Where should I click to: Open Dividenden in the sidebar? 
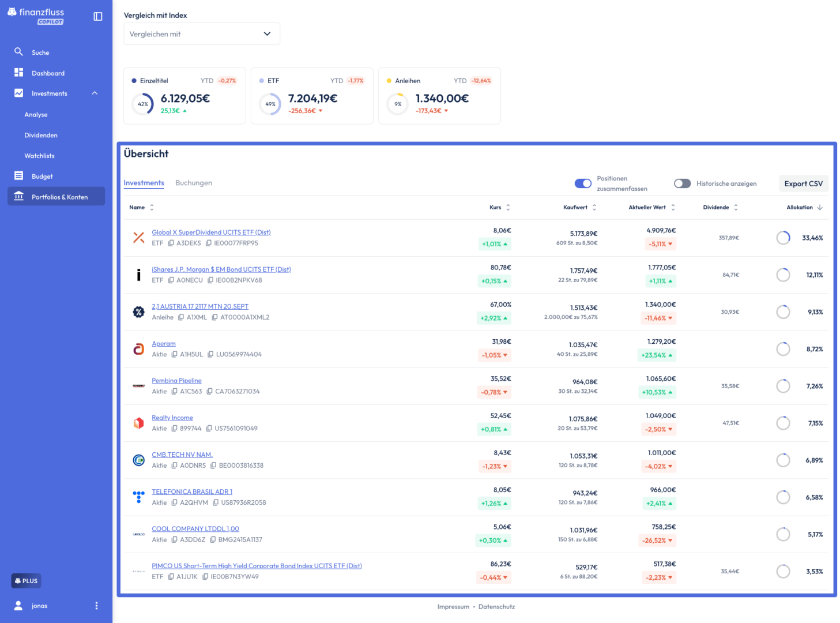point(41,135)
